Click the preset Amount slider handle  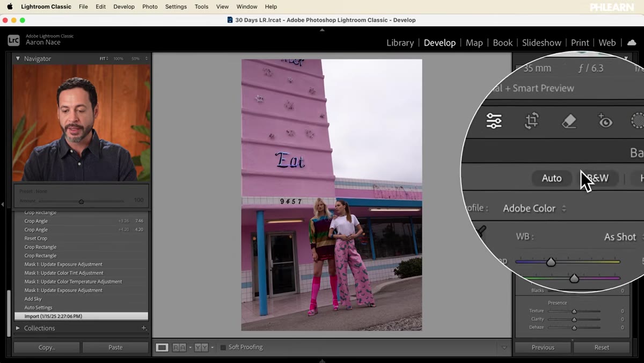tap(81, 202)
